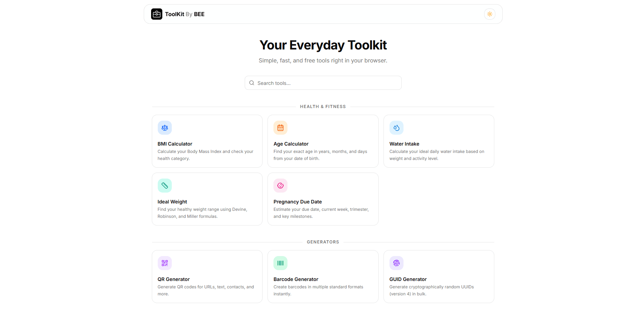Click 'Generate QR codes for URLs' description
Screen dimensions: 644x315
click(x=206, y=290)
